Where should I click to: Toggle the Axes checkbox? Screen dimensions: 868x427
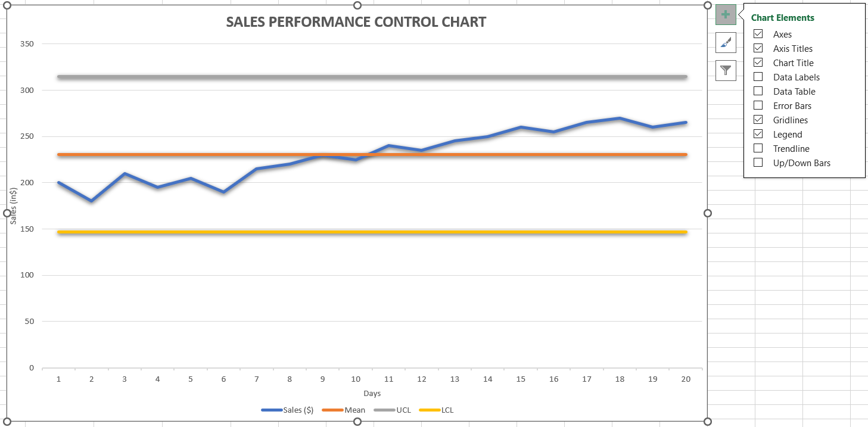758,34
